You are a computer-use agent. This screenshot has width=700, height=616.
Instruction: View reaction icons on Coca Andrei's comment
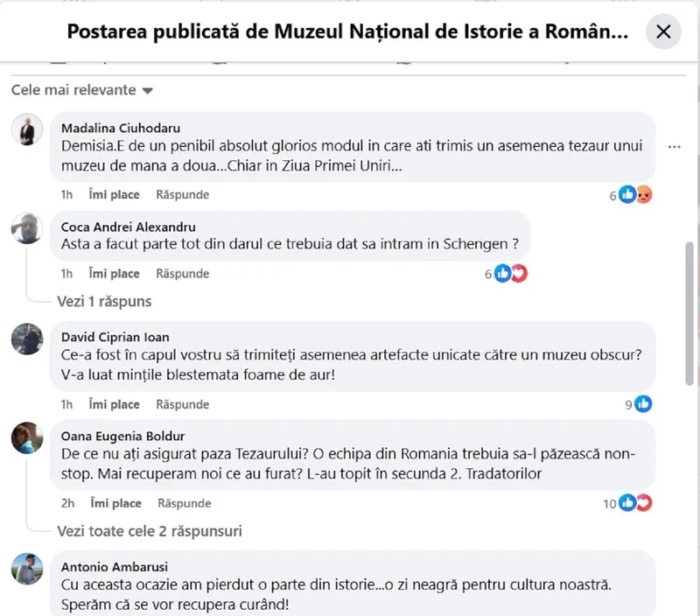click(x=511, y=274)
